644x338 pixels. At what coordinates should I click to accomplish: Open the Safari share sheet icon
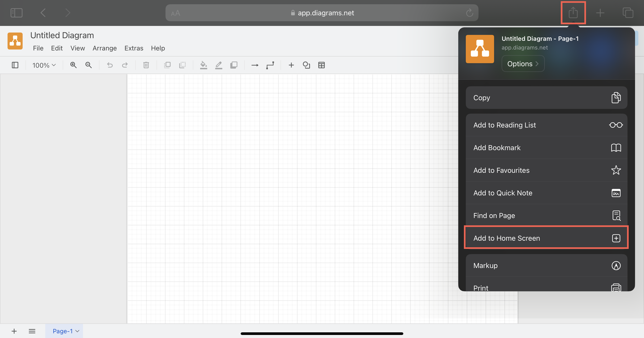pyautogui.click(x=573, y=13)
